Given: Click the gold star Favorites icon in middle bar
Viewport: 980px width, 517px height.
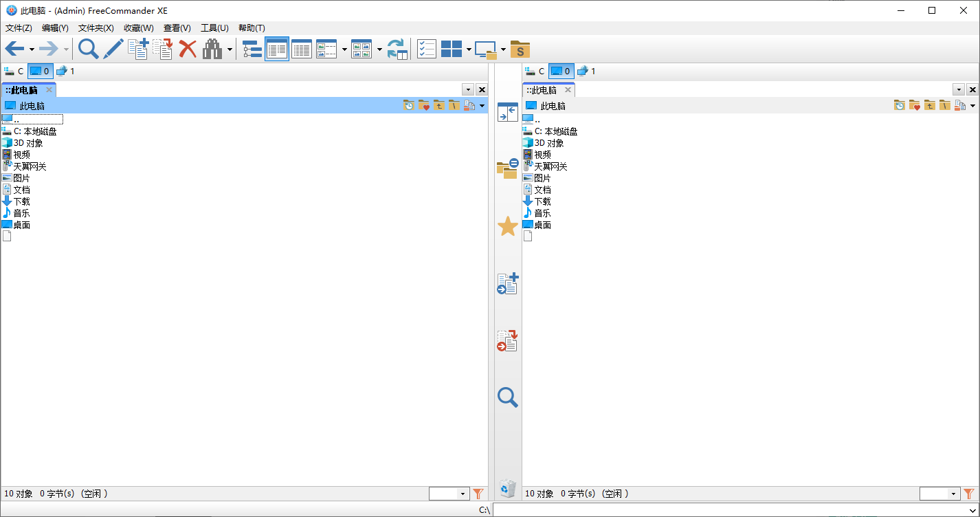Looking at the screenshot, I should [x=507, y=226].
